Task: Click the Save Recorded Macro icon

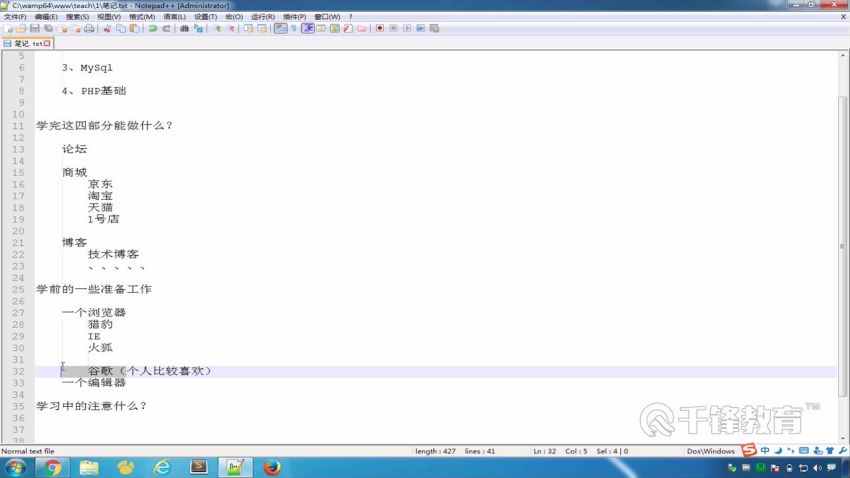Action: (x=434, y=28)
